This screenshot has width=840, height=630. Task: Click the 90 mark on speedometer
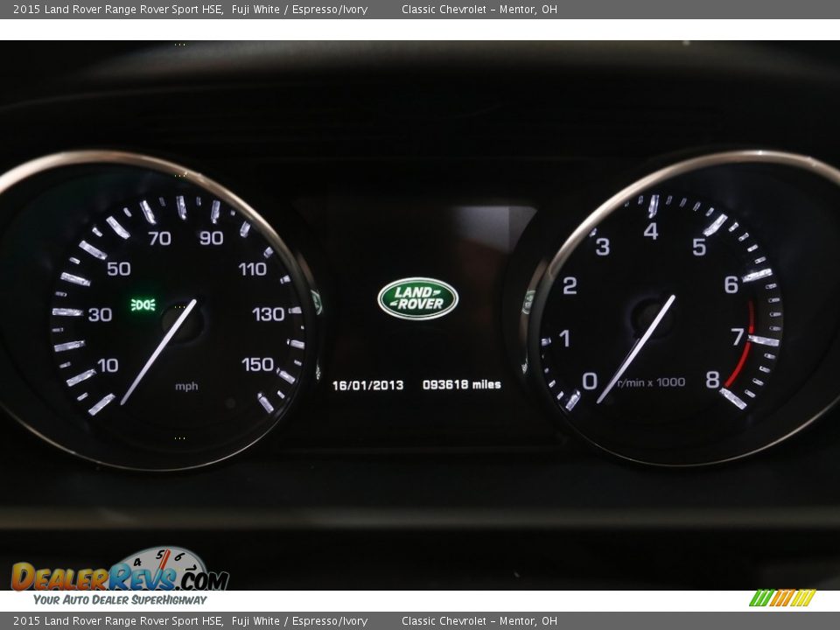click(211, 238)
